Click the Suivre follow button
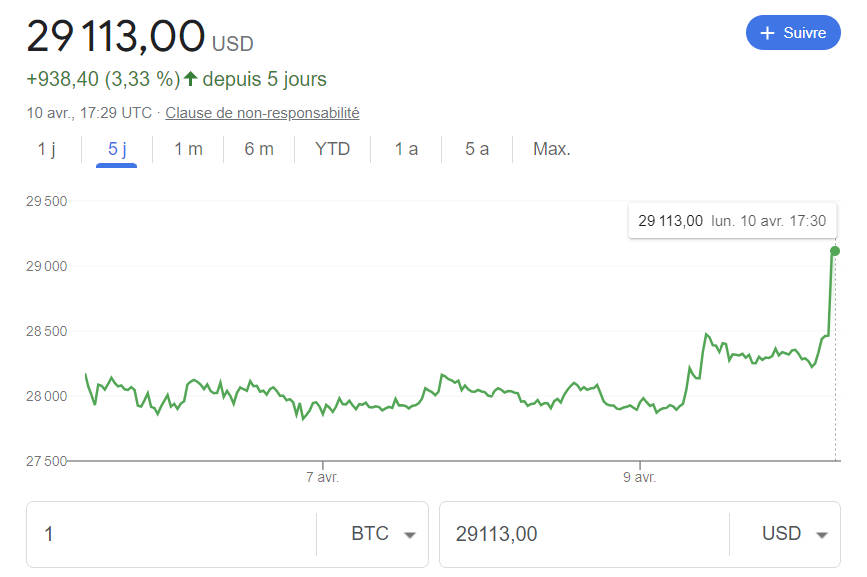 pyautogui.click(x=793, y=33)
